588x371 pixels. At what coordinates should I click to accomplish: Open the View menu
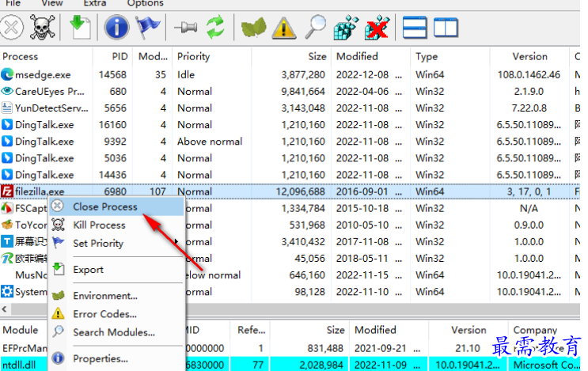51,3
